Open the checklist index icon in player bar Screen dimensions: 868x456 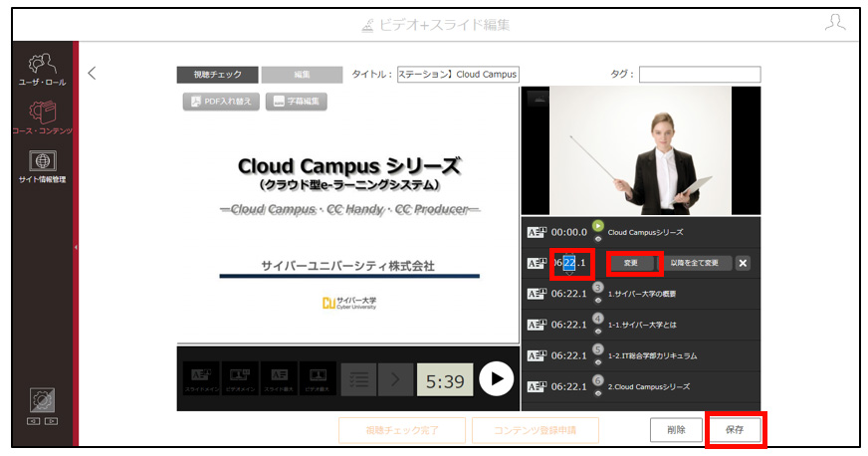point(358,379)
